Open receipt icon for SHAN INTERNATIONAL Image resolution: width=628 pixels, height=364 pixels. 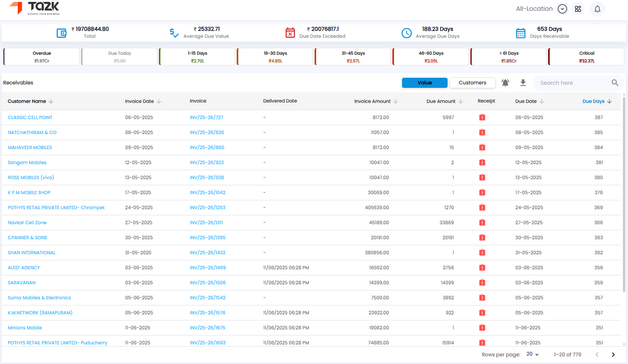coord(482,253)
